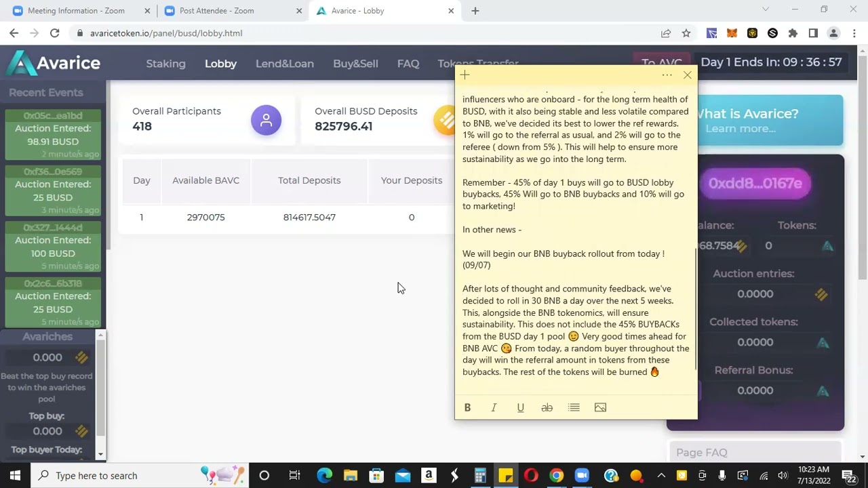Toggle italic formatting in the sticky note
Screen dimensions: 868x488
494,407
